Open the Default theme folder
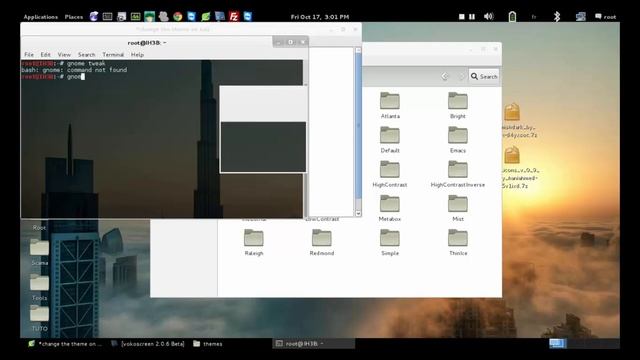Image resolution: width=640 pixels, height=360 pixels. [390, 140]
